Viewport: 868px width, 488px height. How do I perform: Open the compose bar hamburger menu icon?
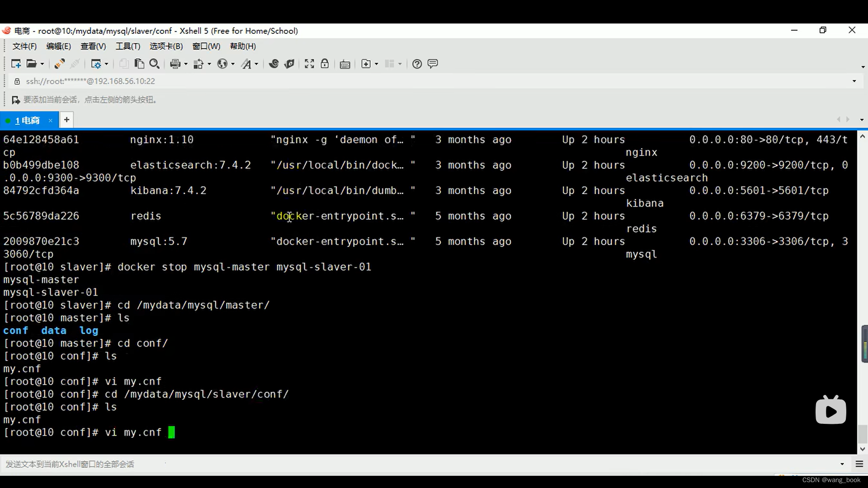pos(859,464)
